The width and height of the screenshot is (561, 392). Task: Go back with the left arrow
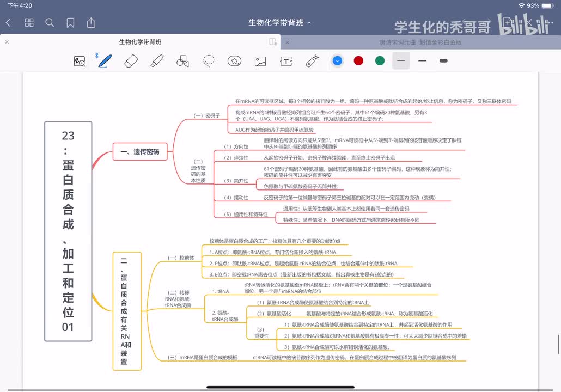tap(9, 23)
